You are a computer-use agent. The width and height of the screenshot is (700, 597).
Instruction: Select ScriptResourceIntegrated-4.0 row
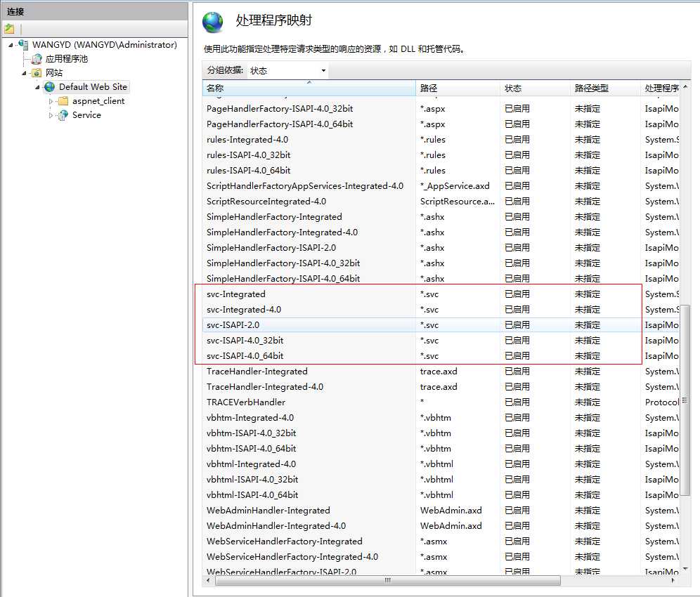(x=441, y=202)
